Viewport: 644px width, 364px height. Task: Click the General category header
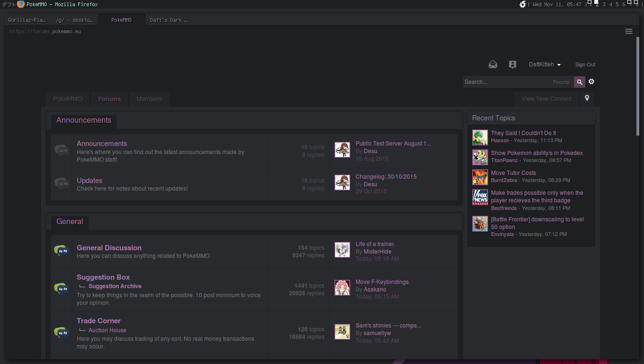[x=70, y=222]
